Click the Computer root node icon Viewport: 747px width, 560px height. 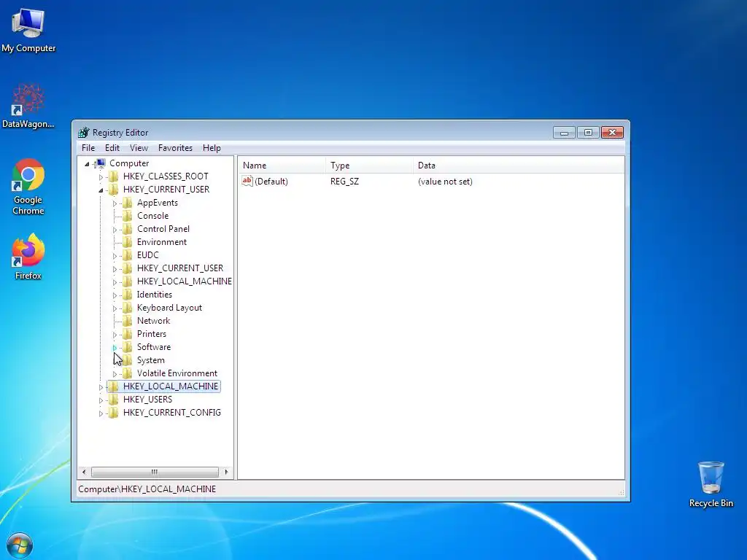point(100,163)
